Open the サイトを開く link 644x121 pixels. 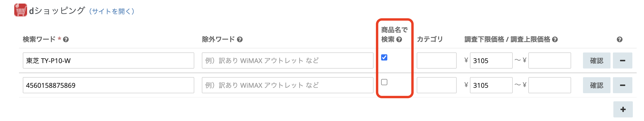point(112,11)
